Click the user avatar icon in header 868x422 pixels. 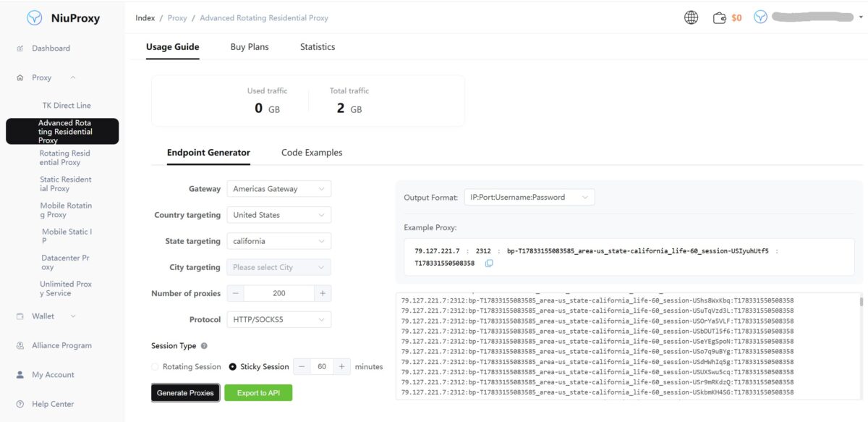click(x=760, y=17)
